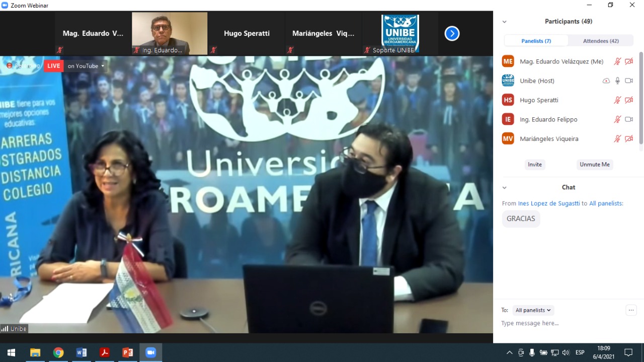Collapse the Chat panel chevron

[504, 187]
